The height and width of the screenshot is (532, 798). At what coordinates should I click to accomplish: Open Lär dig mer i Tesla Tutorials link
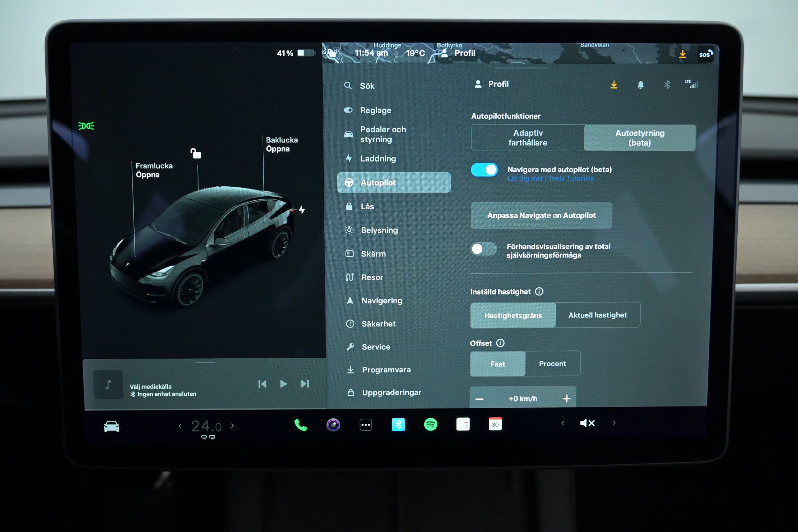point(550,178)
